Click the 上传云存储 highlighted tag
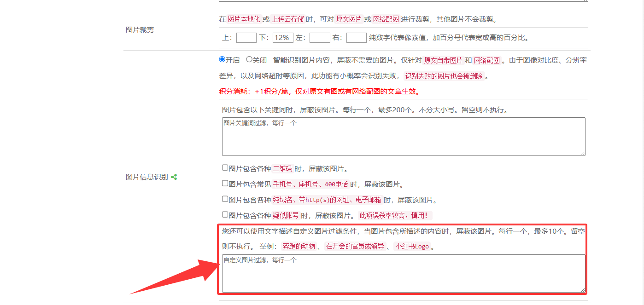 287,19
